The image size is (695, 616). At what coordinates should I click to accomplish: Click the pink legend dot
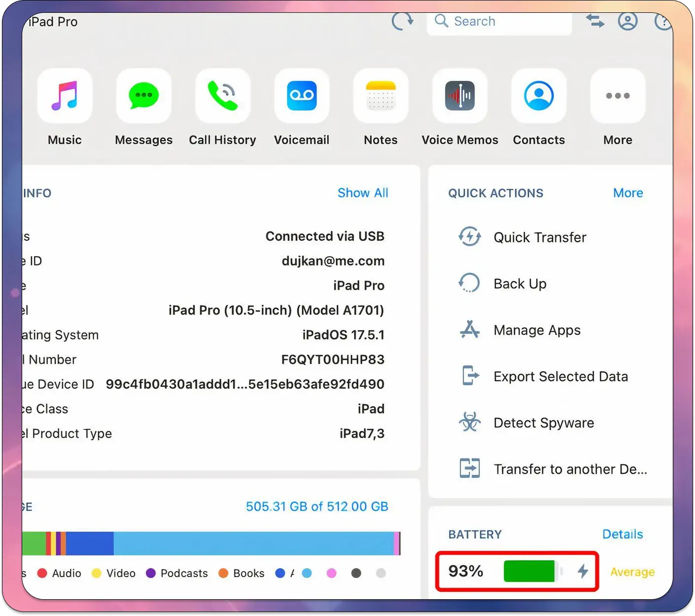[x=332, y=573]
